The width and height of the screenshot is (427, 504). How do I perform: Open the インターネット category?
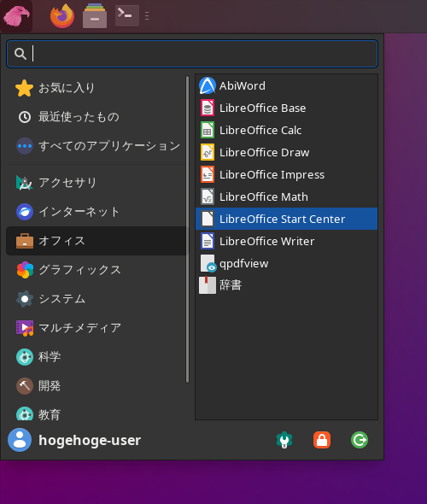pyautogui.click(x=96, y=212)
